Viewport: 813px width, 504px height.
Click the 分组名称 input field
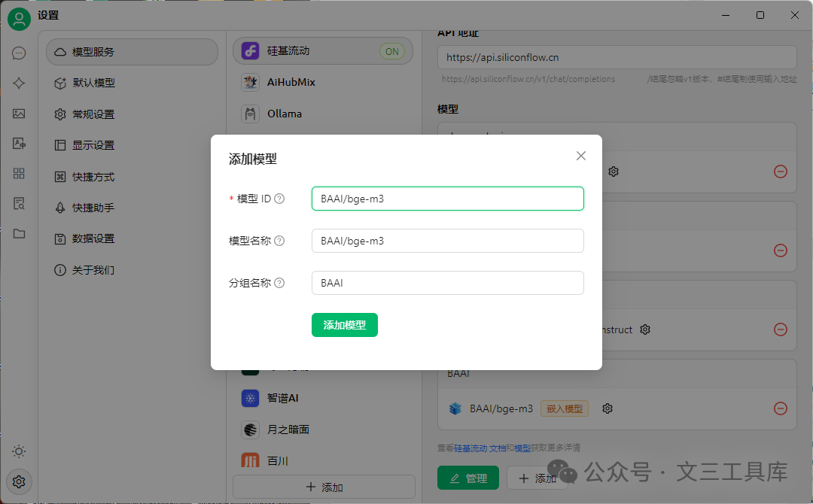pyautogui.click(x=447, y=283)
